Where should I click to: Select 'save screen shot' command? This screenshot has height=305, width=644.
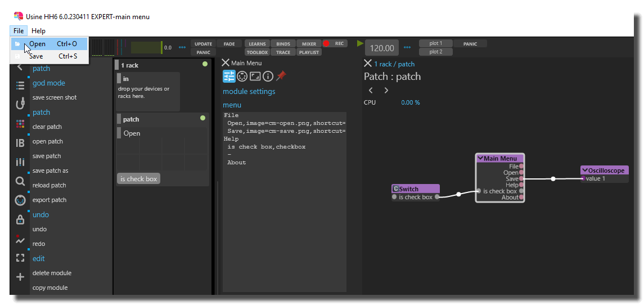[55, 97]
